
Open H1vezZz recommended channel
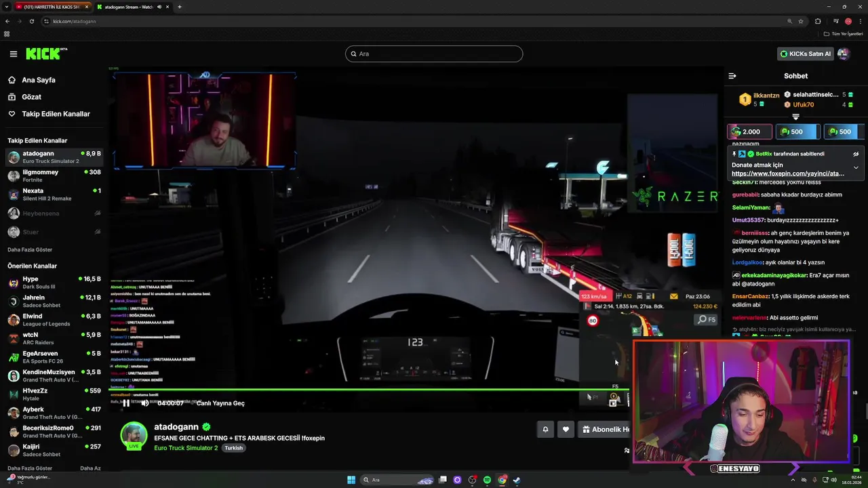click(54, 394)
